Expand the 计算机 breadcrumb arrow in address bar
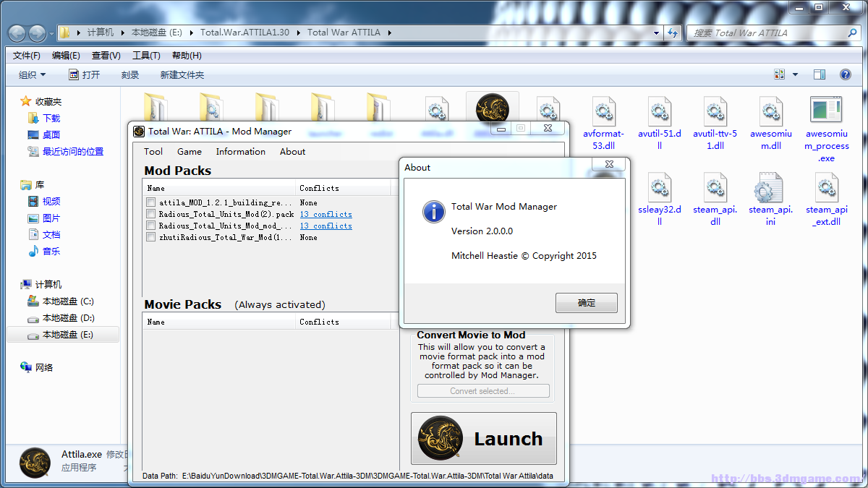The image size is (868, 488). pos(122,33)
